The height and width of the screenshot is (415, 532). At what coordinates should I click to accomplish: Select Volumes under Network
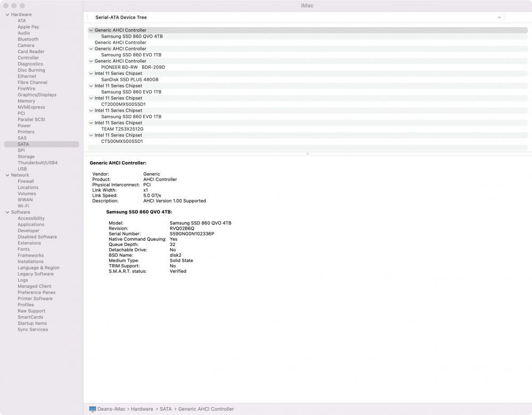pyautogui.click(x=27, y=194)
